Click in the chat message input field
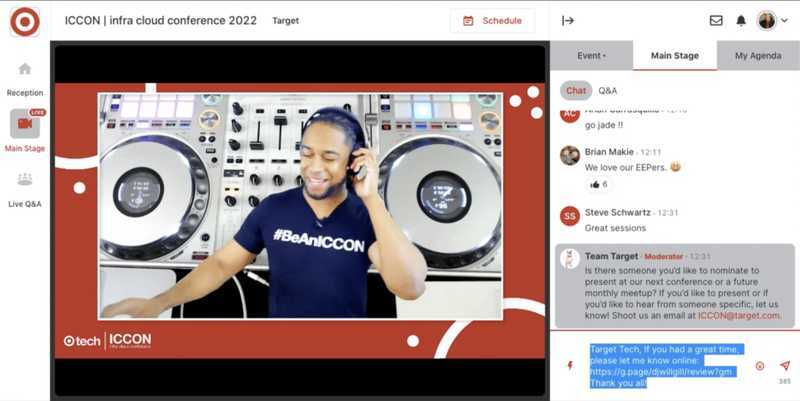This screenshot has height=401, width=800. click(667, 366)
